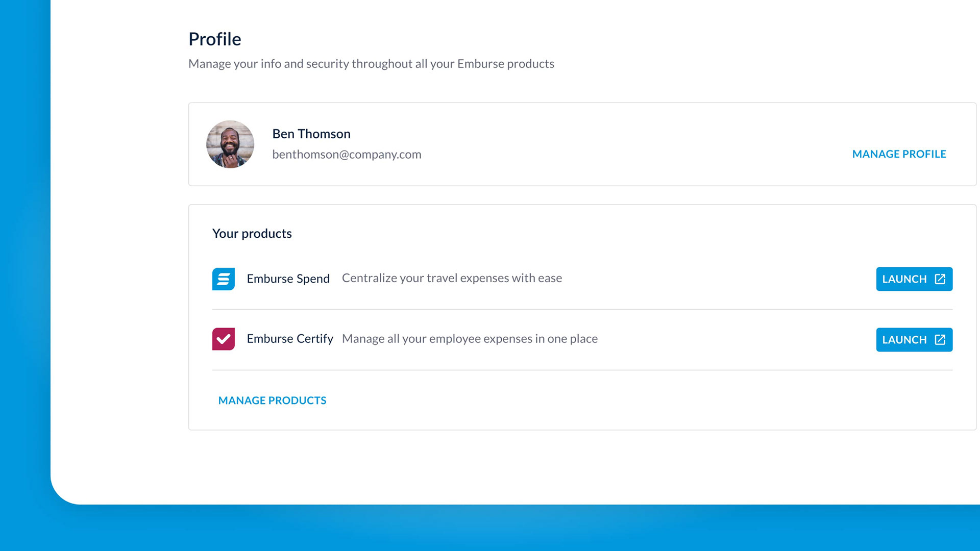Click the Emburse Certify checkmark icon
This screenshot has height=551, width=980.
click(x=224, y=339)
